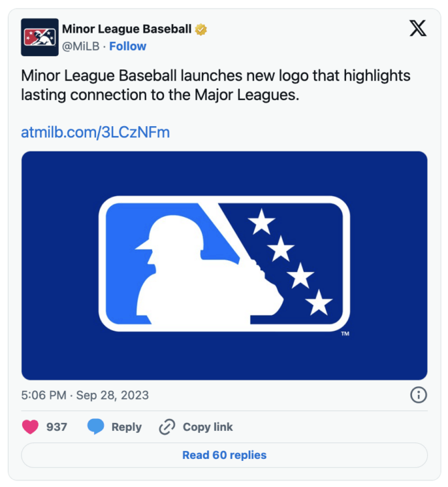This screenshot has height=487, width=448.
Task: Select the Reply text button
Action: coord(127,427)
